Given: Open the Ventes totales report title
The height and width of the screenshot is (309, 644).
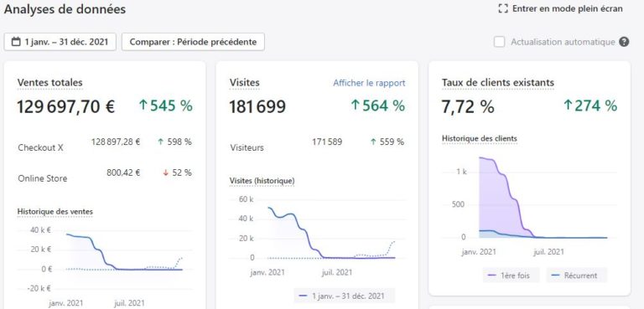Looking at the screenshot, I should pos(49,82).
